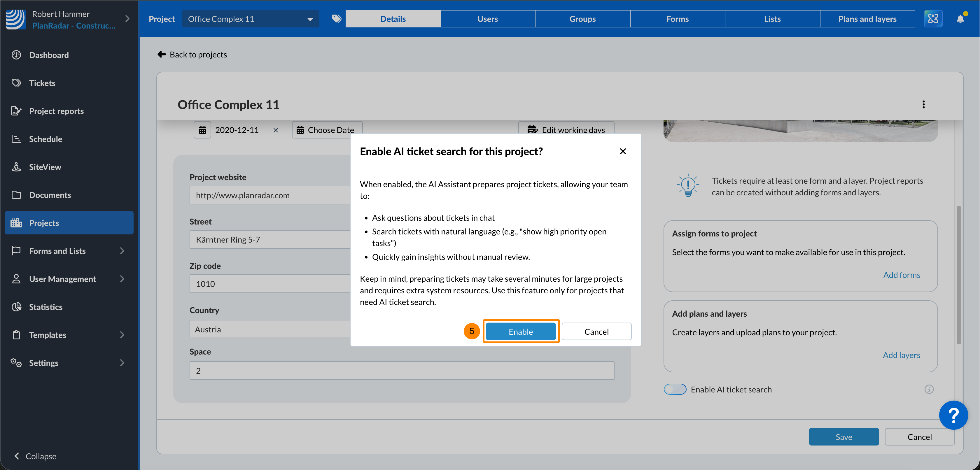Click the Space input field
The width and height of the screenshot is (980, 470).
point(401,371)
